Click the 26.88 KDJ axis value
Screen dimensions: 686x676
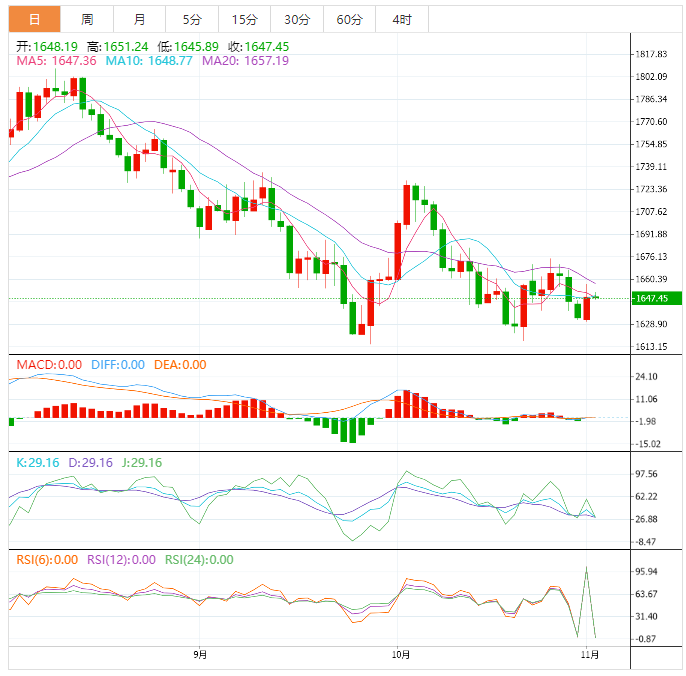646,519
